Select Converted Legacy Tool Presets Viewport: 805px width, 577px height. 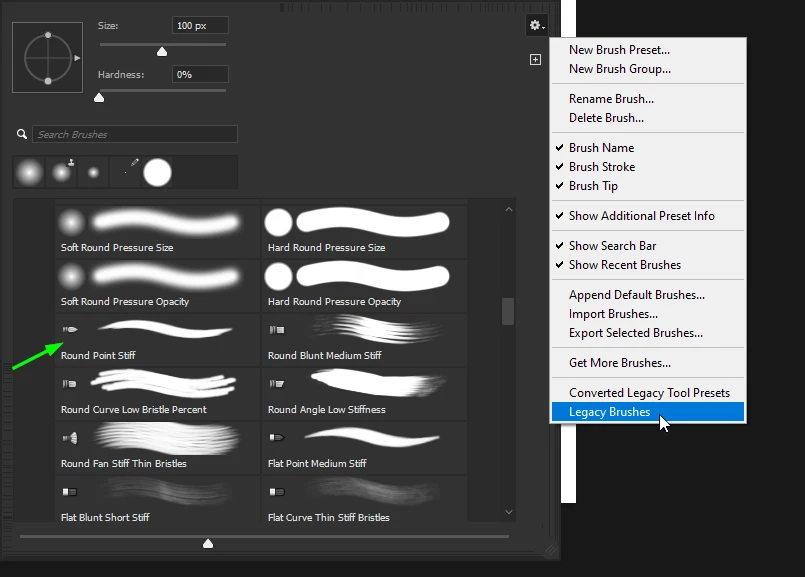(x=648, y=393)
